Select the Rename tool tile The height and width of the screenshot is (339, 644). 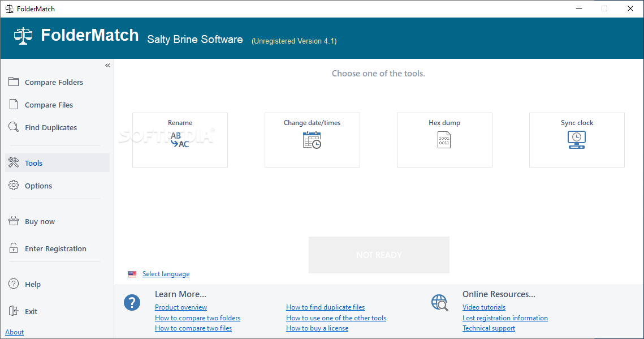click(x=180, y=140)
